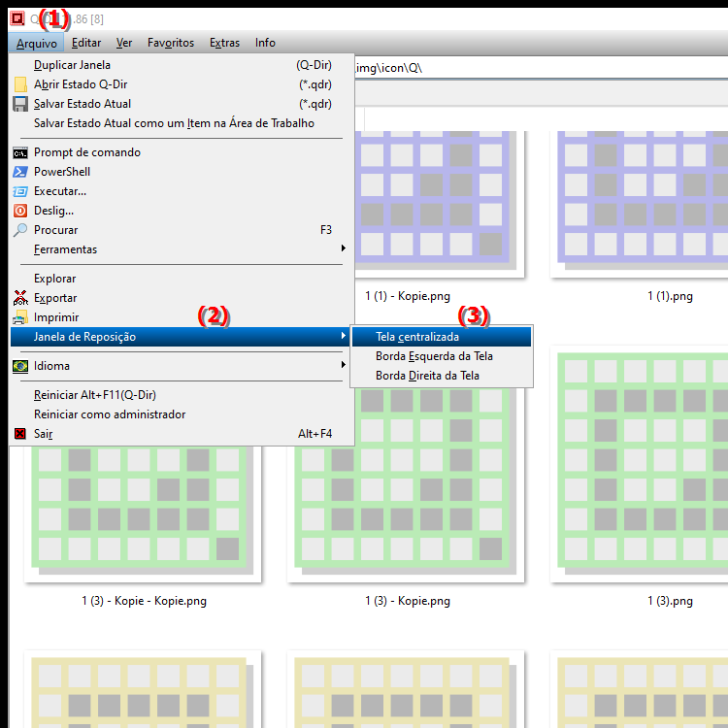Select thumbnail 1 (3).png
The height and width of the screenshot is (728, 728).
click(x=639, y=464)
